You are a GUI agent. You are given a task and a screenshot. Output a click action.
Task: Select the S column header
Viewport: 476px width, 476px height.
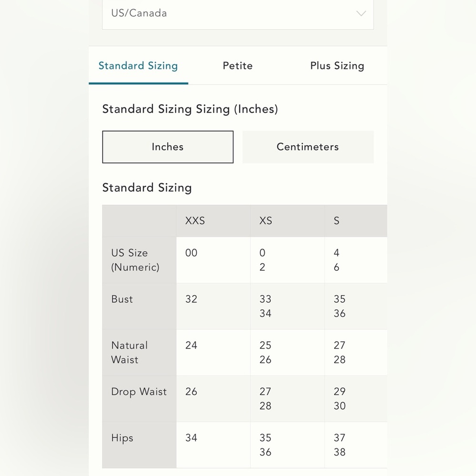click(x=356, y=221)
